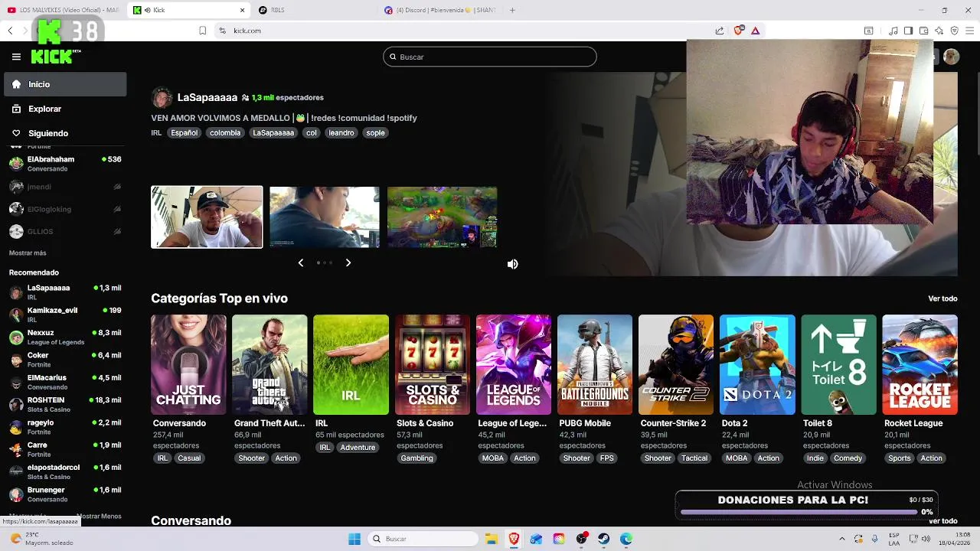Open ROSHTEIN channel in recommended list
Screen dimensions: 980x551
click(x=65, y=405)
